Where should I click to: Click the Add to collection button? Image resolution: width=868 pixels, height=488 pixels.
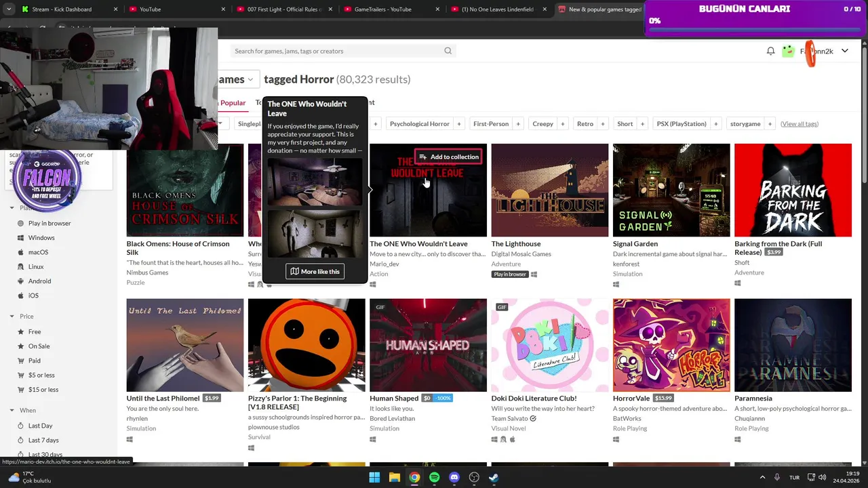448,157
